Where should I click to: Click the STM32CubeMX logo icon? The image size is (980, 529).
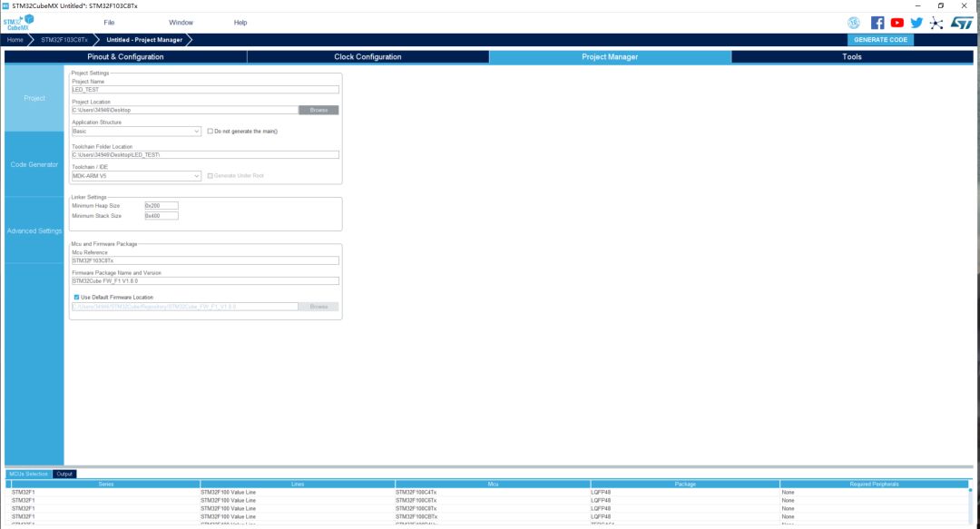click(18, 23)
